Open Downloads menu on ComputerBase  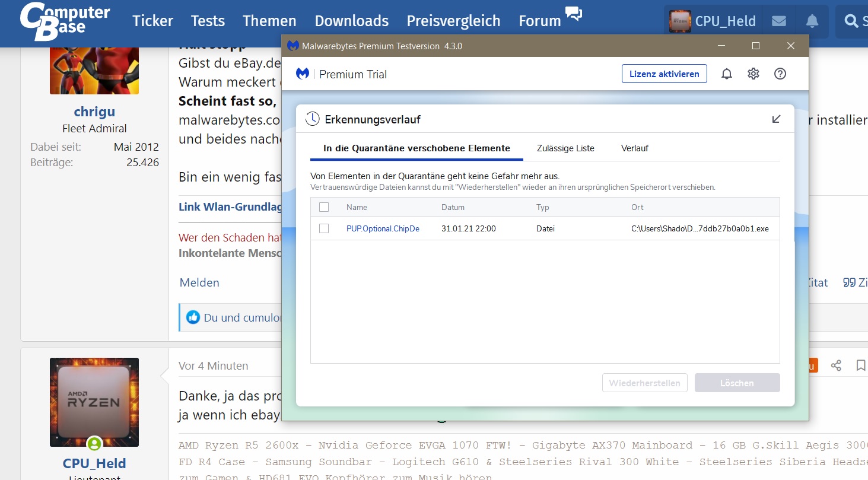[x=351, y=21]
